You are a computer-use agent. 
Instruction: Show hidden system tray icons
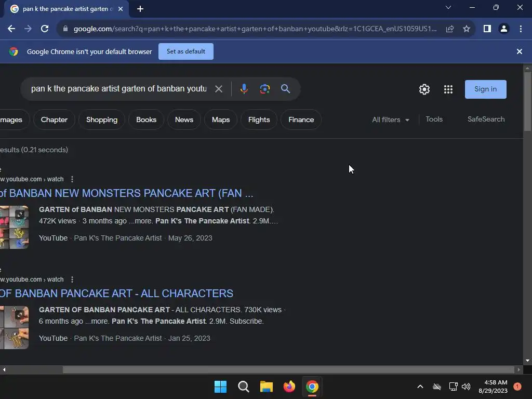pyautogui.click(x=420, y=387)
